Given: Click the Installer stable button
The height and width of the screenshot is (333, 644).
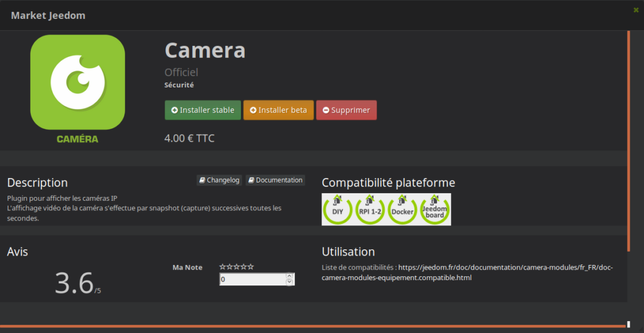Looking at the screenshot, I should 203,110.
